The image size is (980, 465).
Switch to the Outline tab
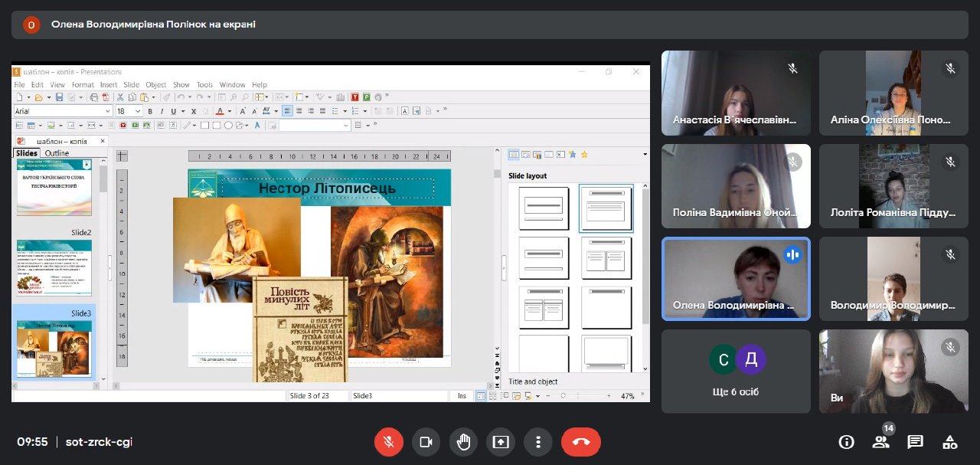pos(57,153)
